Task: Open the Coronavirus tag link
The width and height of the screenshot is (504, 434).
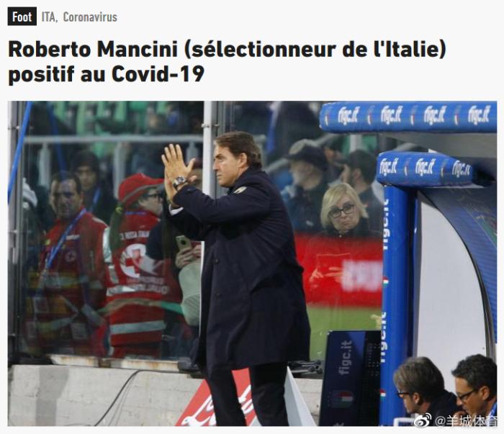Action: point(90,17)
